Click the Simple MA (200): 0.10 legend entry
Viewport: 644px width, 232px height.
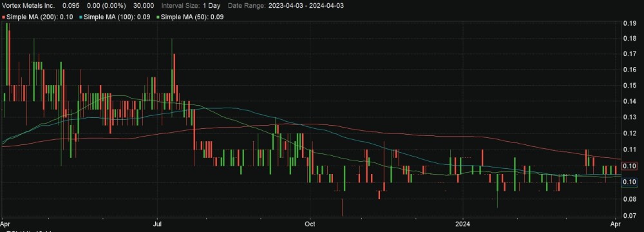coord(37,17)
